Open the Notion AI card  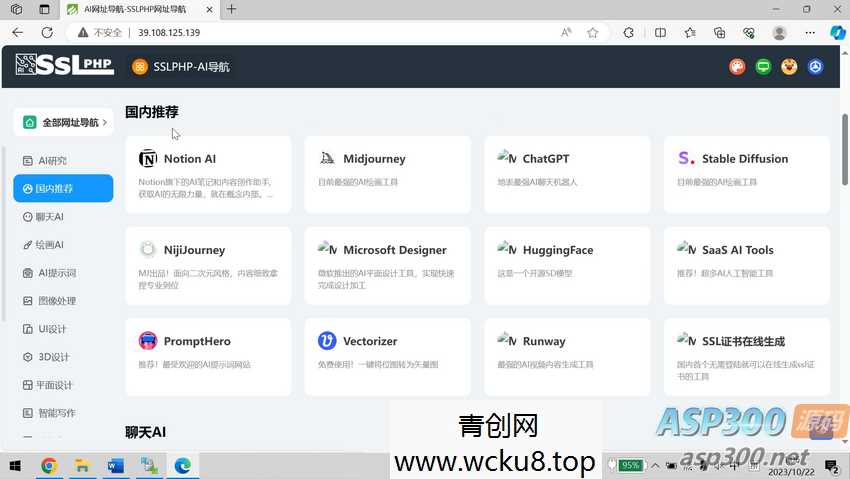point(208,174)
